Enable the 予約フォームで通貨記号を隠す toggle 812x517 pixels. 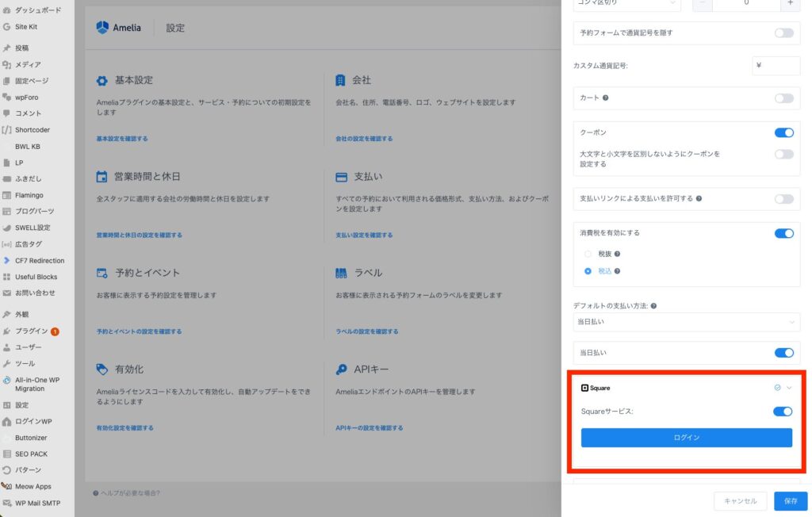click(783, 33)
